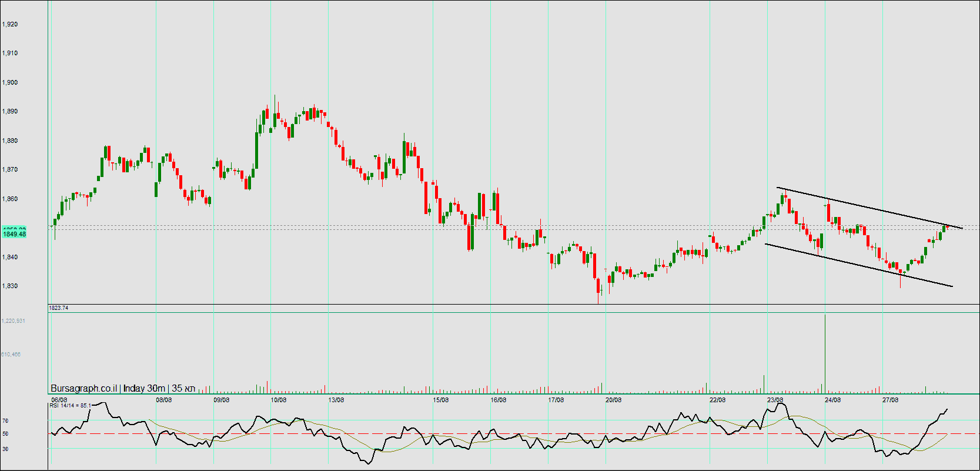Select the 10/08 date label
980x471 pixels.
[x=279, y=400]
